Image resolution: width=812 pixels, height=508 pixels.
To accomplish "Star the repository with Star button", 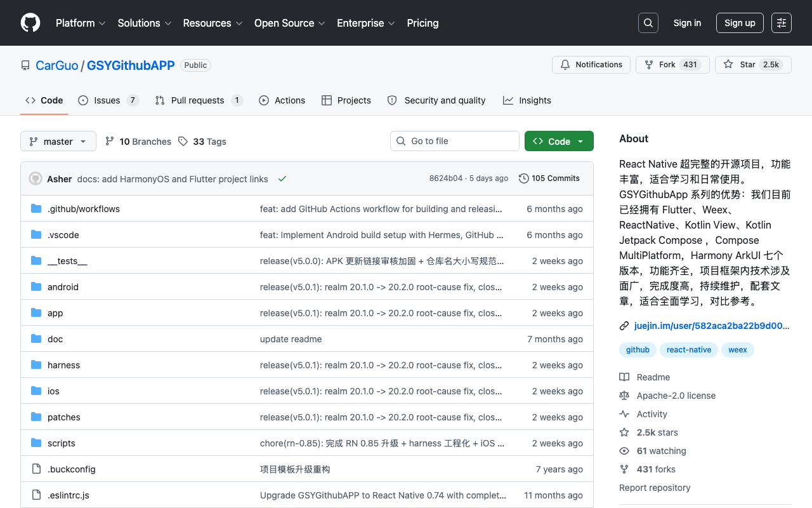I will point(753,65).
